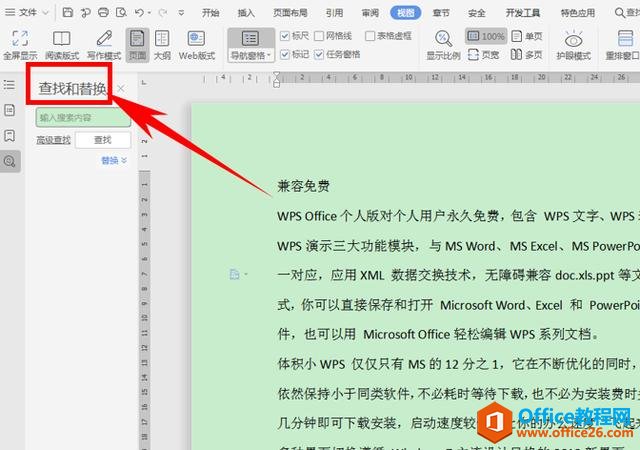Toggle the 任务窗格 task pane checkbox
This screenshot has height=450, width=640.
click(321, 55)
